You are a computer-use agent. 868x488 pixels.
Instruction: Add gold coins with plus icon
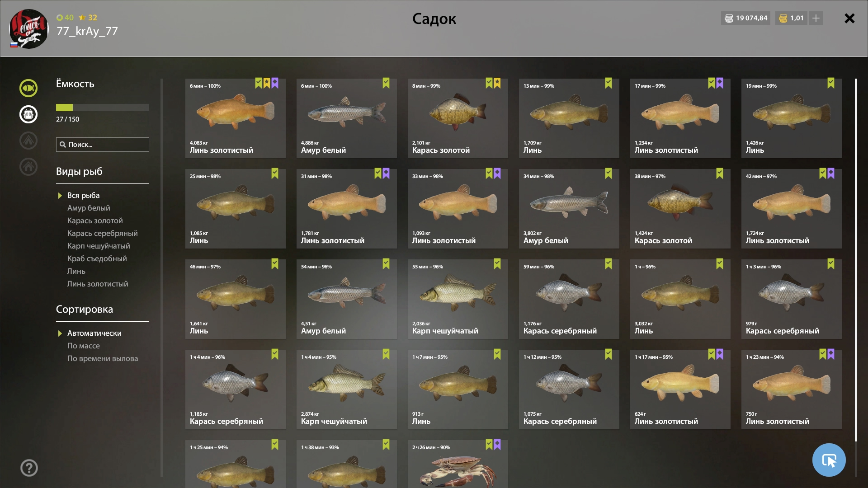pos(816,18)
